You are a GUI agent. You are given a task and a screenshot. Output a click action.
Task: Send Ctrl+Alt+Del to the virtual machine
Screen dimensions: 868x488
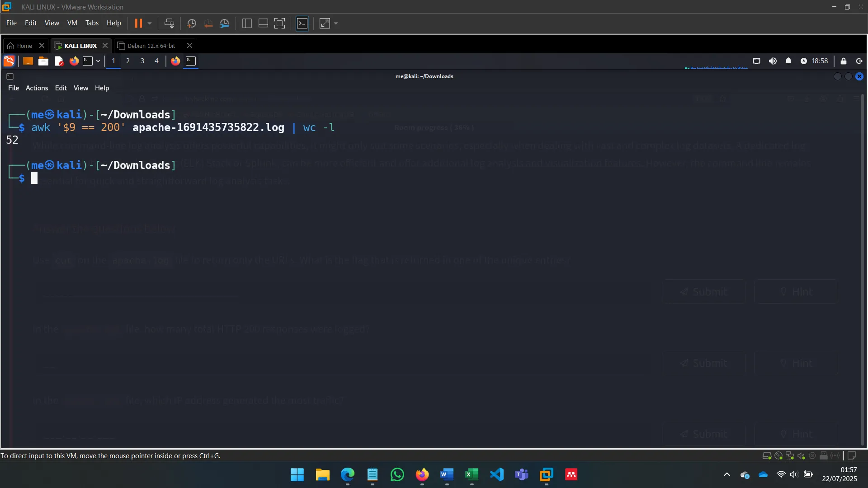169,23
